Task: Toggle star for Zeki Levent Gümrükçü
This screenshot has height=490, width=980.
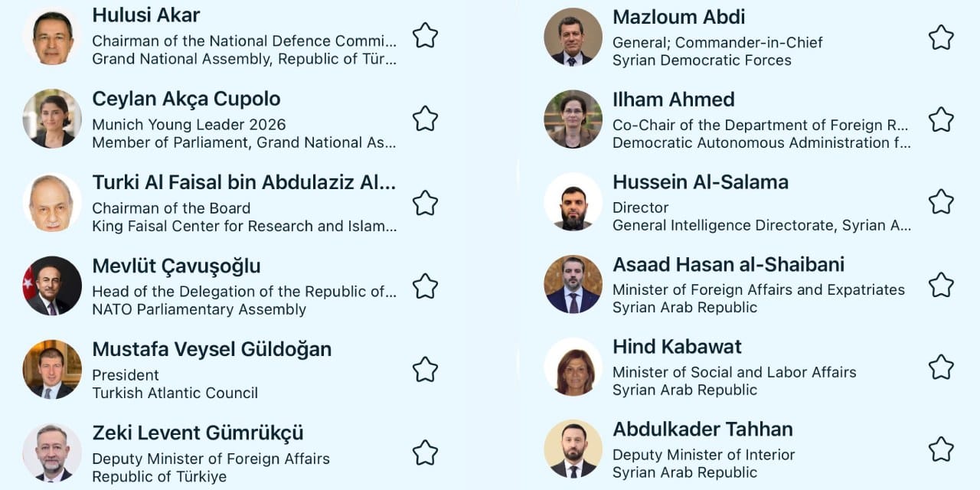Action: [x=425, y=452]
